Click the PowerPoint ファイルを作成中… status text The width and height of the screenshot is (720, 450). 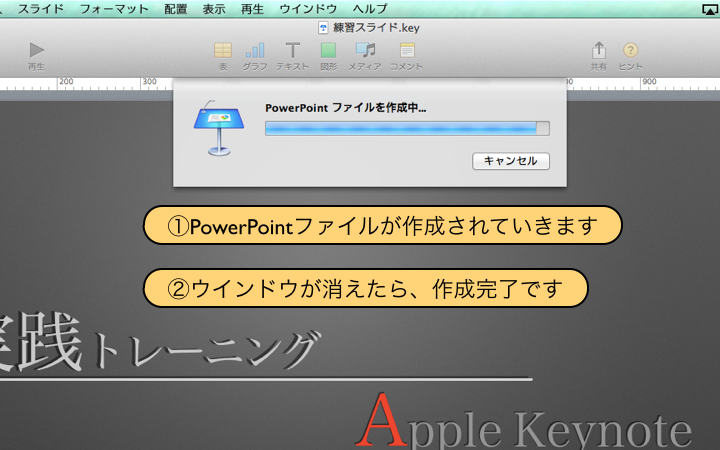(x=346, y=108)
